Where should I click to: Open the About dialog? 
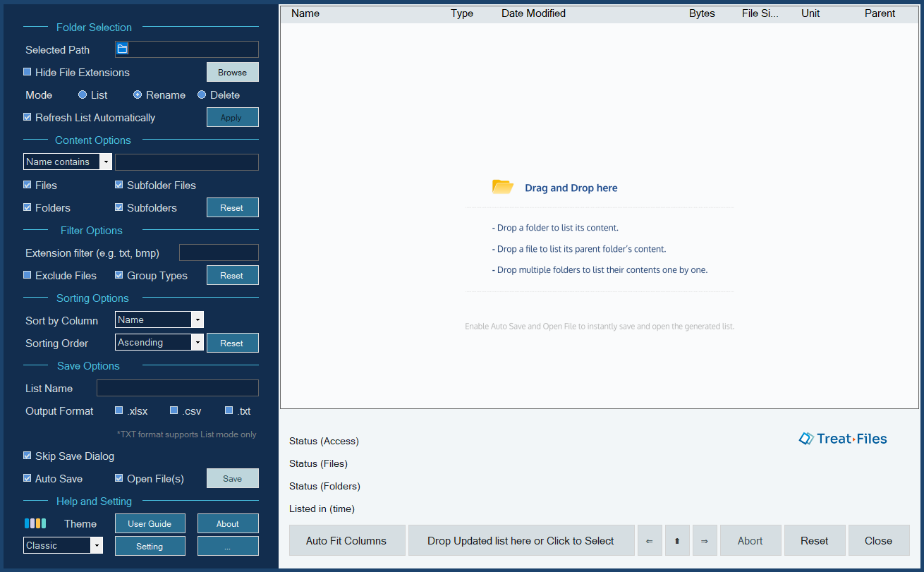point(228,523)
